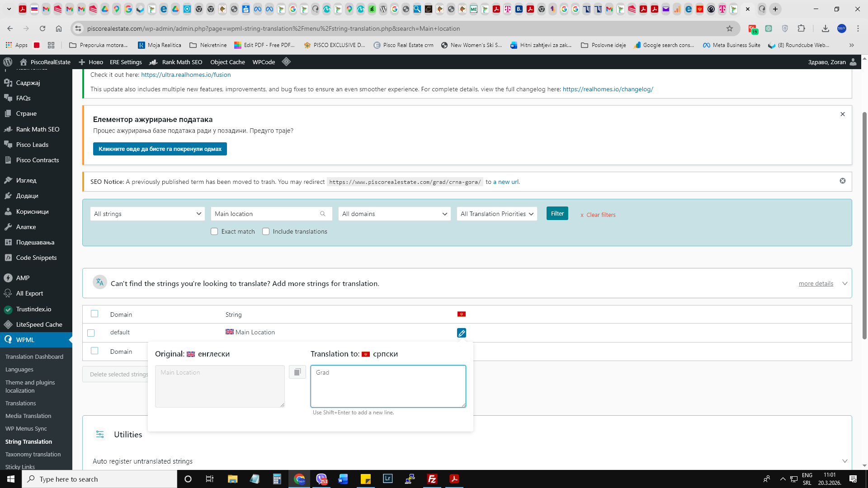Select the Main Location string row checkbox
The width and height of the screenshot is (868, 488).
[x=91, y=333]
